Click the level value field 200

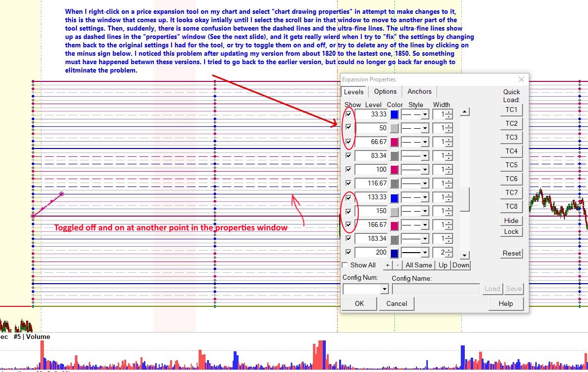371,253
